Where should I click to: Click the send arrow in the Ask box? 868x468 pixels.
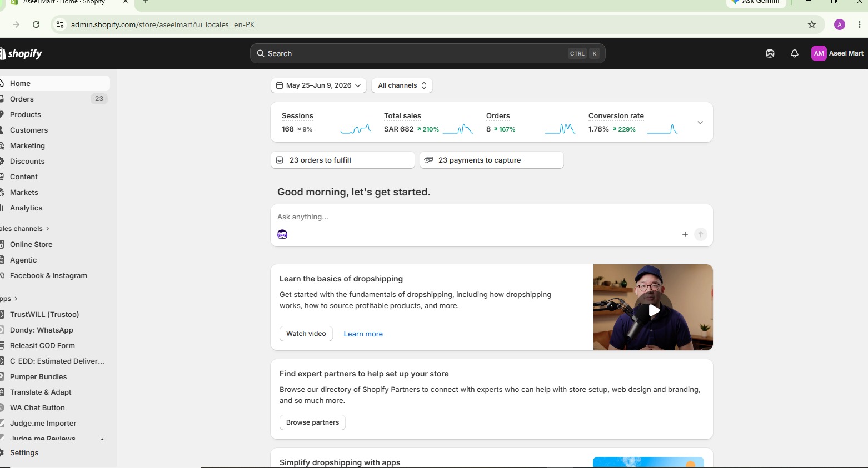(x=701, y=234)
